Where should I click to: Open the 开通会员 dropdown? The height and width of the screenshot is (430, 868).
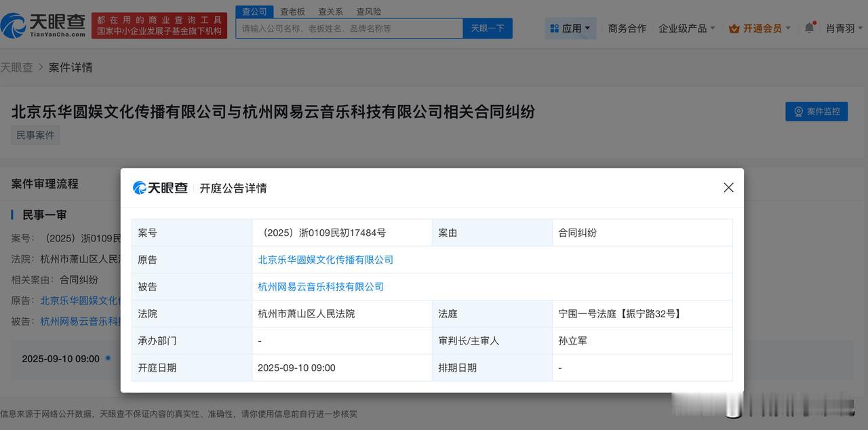click(759, 28)
